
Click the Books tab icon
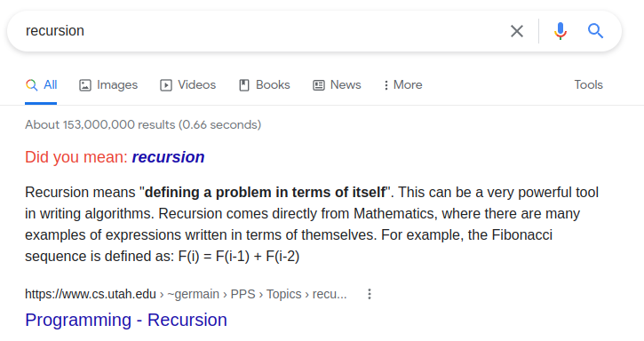[x=244, y=85]
